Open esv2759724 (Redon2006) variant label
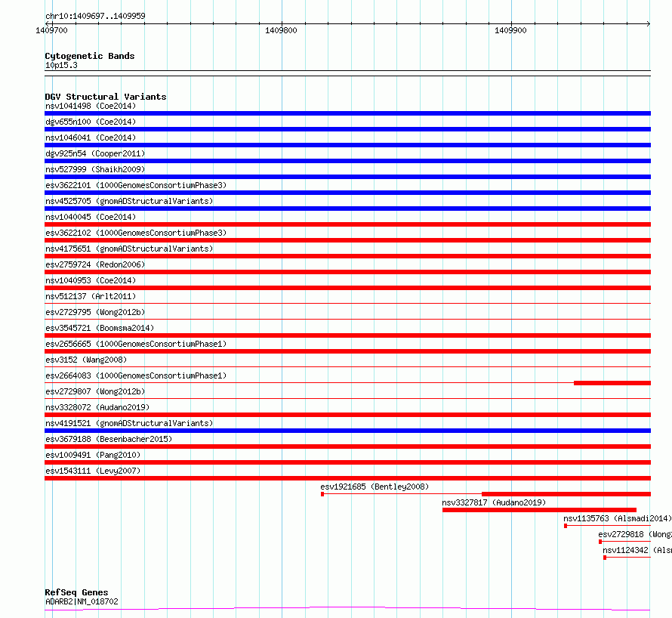 pos(95,264)
